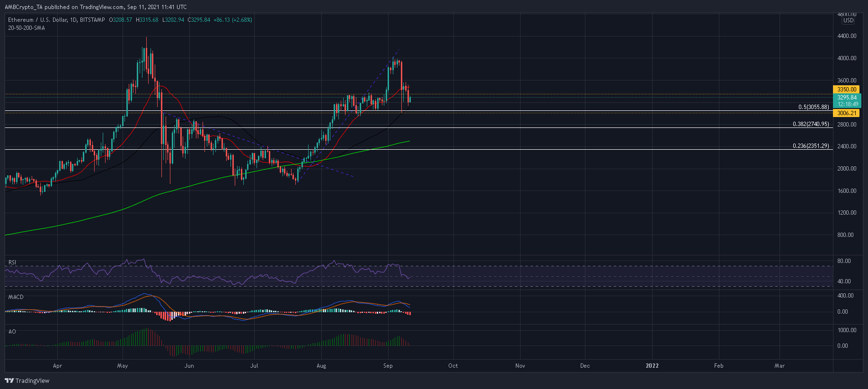The image size is (868, 389).
Task: Select the 0.236(2351.29) Fibonacci level label
Action: click(811, 146)
